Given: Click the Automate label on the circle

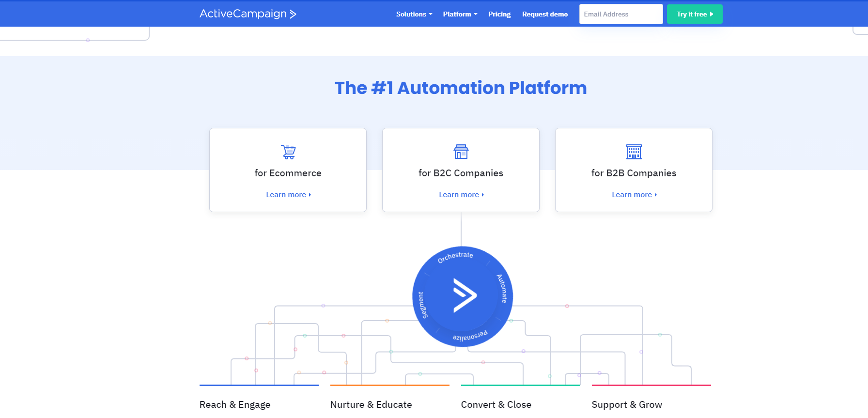Looking at the screenshot, I should 502,289.
